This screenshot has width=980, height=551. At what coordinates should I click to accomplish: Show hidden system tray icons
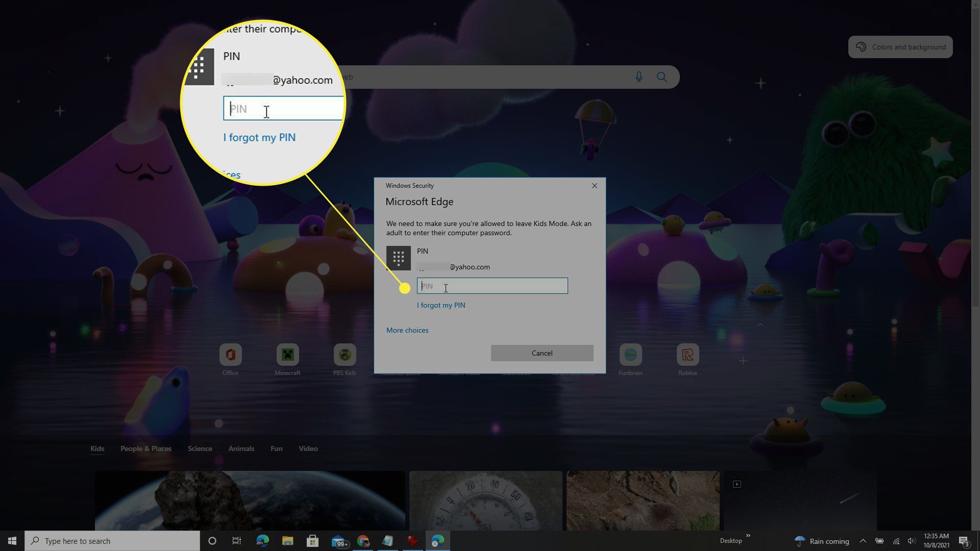pos(863,541)
